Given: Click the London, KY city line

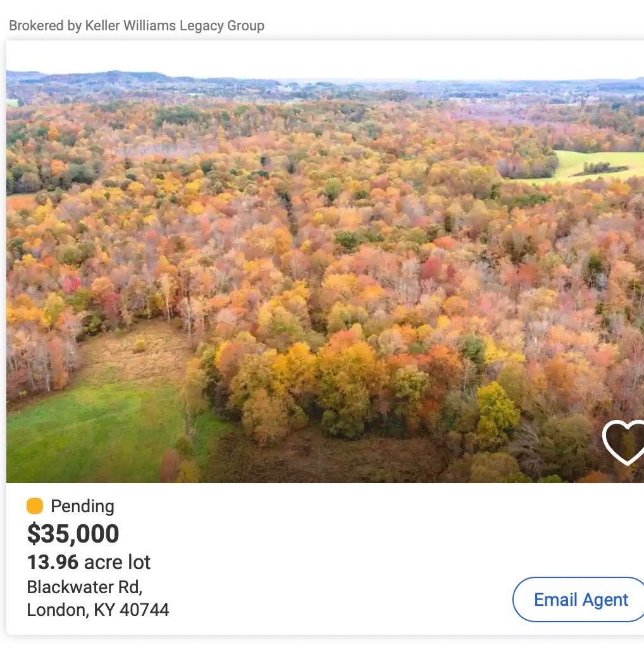Looking at the screenshot, I should pyautogui.click(x=58, y=610).
